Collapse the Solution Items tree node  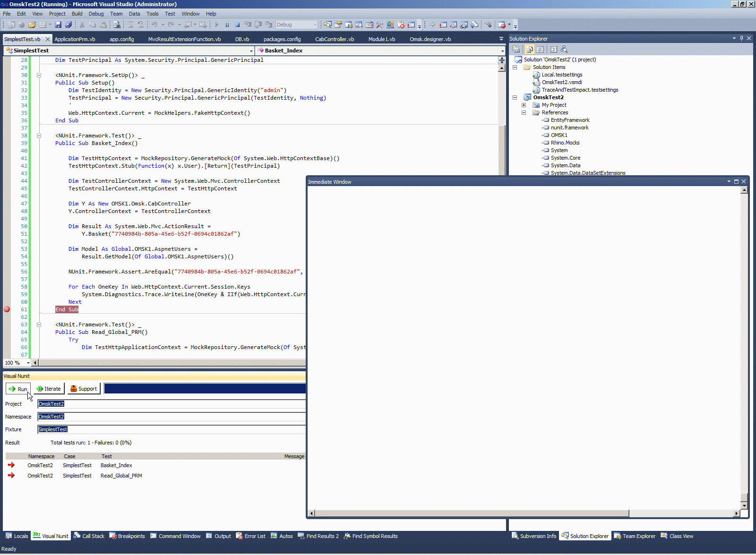515,67
